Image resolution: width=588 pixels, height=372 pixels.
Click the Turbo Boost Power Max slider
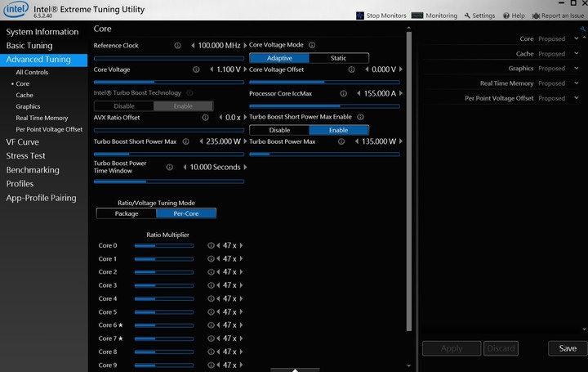(325, 154)
